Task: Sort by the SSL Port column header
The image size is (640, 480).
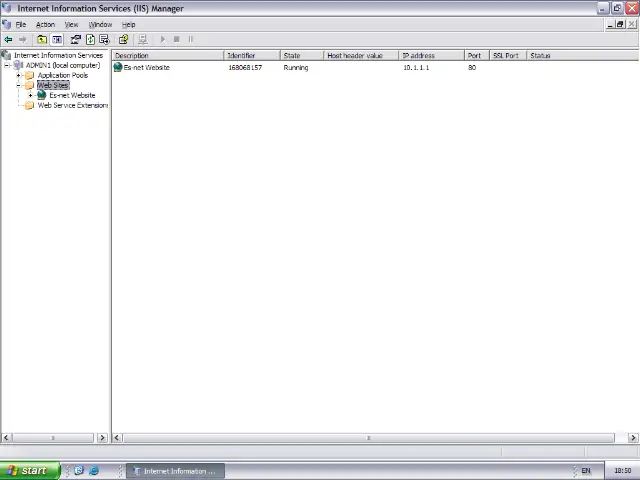Action: pyautogui.click(x=508, y=56)
